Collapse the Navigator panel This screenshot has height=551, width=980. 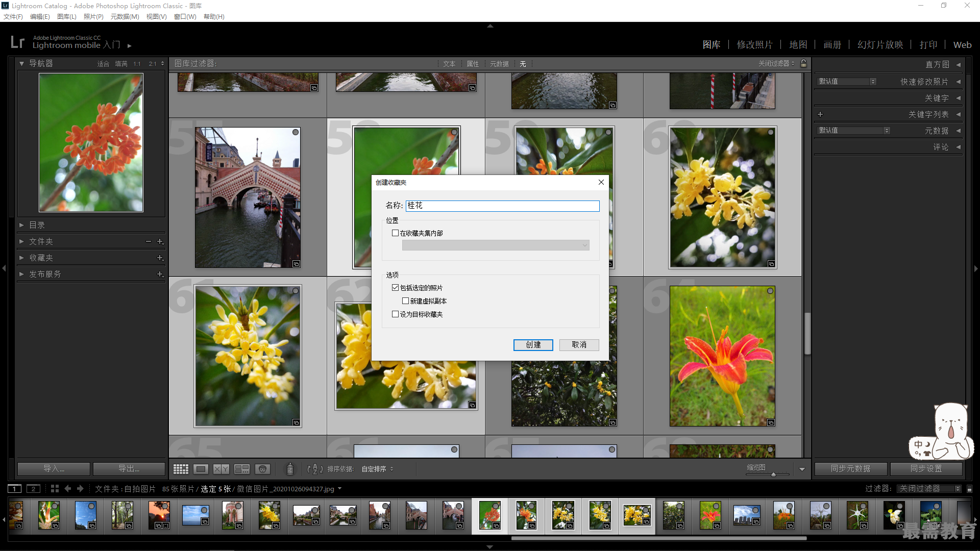coord(21,63)
